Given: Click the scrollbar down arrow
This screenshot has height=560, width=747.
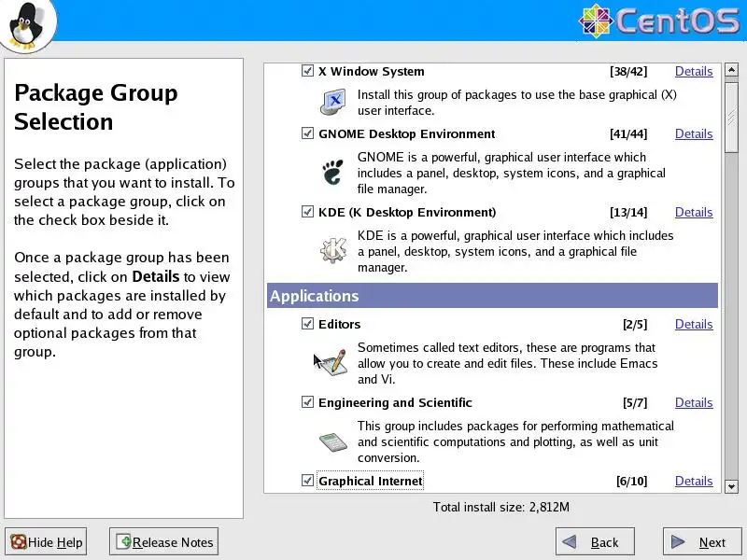Looking at the screenshot, I should point(731,486).
